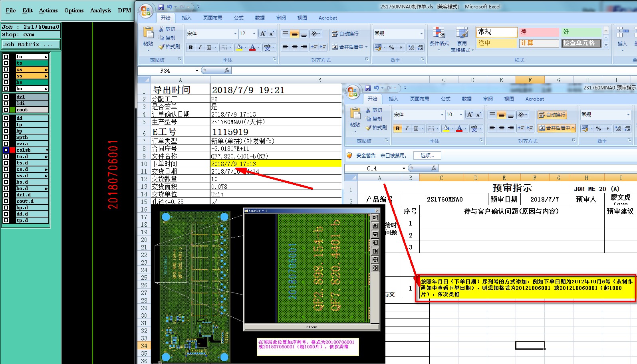The height and width of the screenshot is (364, 637).
Task: Open font size 10 dropdown in front Excel
Action: pos(461,115)
